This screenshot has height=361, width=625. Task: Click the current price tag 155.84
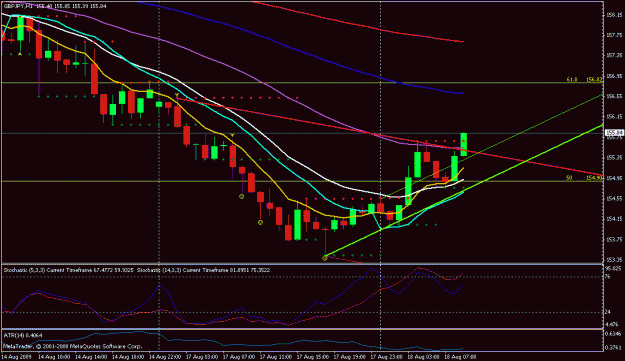(x=614, y=133)
